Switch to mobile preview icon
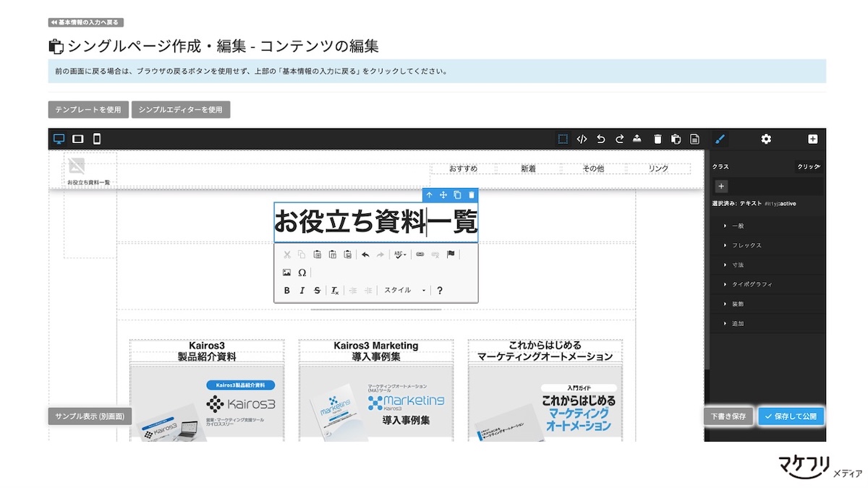The width and height of the screenshot is (868, 488). pyautogui.click(x=97, y=139)
